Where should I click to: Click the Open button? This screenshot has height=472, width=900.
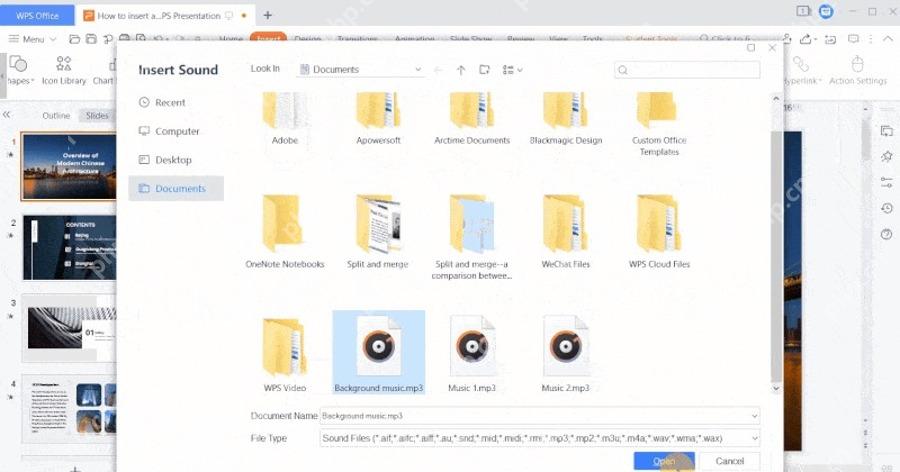pos(664,461)
